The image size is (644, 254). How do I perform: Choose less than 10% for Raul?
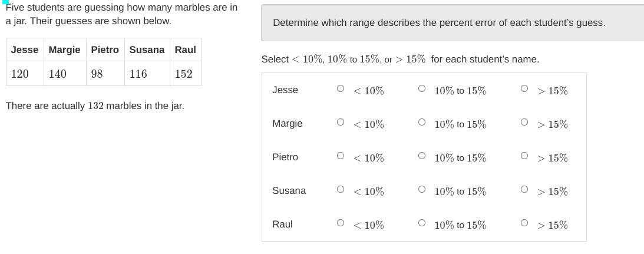pyautogui.click(x=341, y=223)
